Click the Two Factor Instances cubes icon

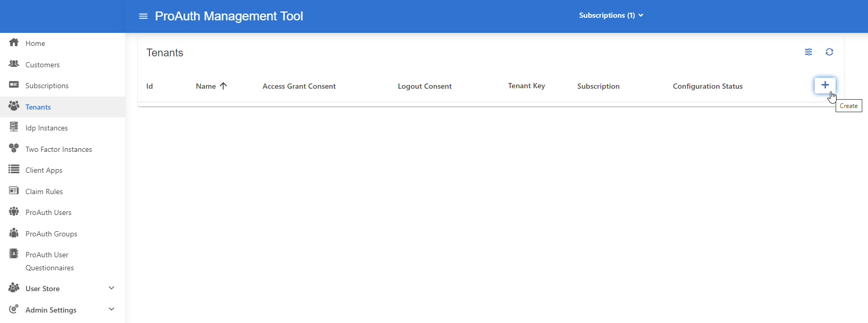tap(14, 148)
